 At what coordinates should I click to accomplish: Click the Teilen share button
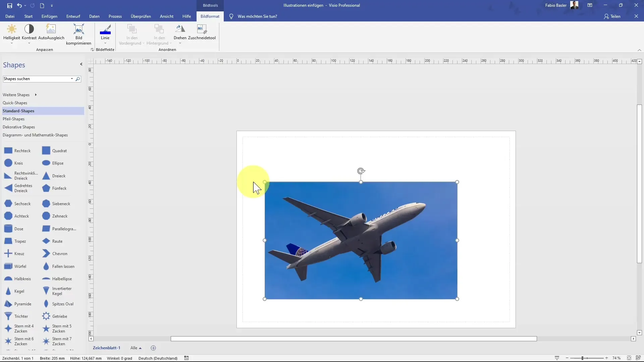[612, 16]
